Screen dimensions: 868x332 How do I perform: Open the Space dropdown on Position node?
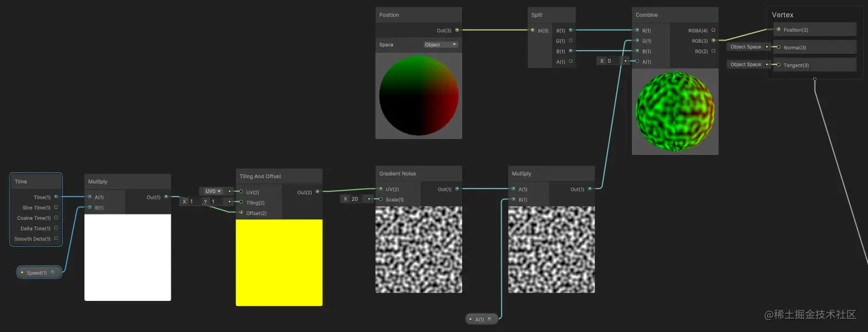pyautogui.click(x=441, y=44)
